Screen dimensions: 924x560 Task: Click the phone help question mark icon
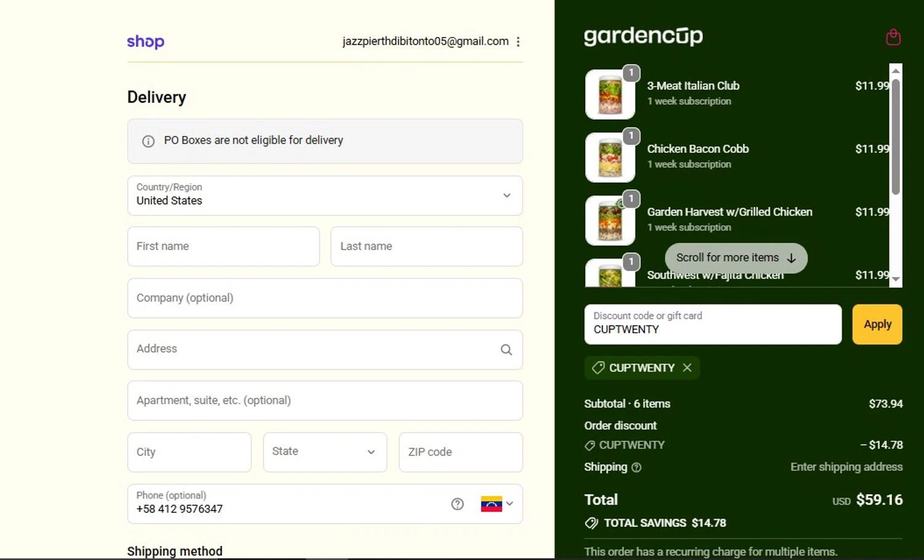pos(457,504)
